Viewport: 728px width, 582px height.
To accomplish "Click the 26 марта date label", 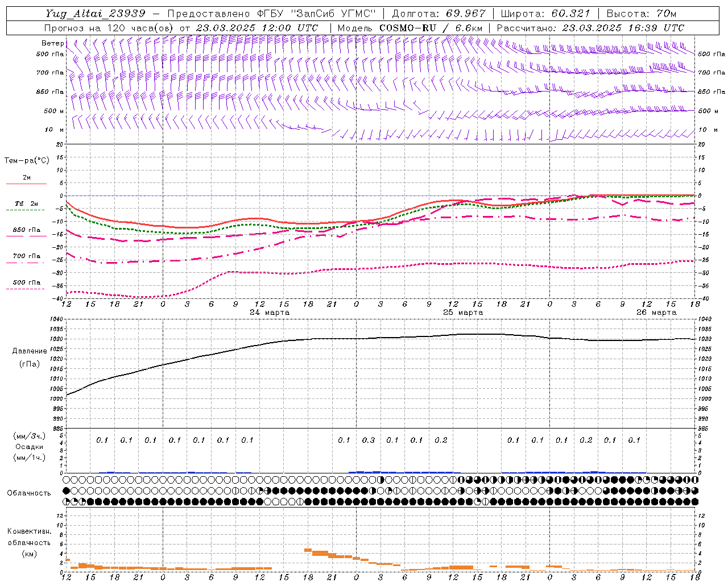I will (656, 313).
